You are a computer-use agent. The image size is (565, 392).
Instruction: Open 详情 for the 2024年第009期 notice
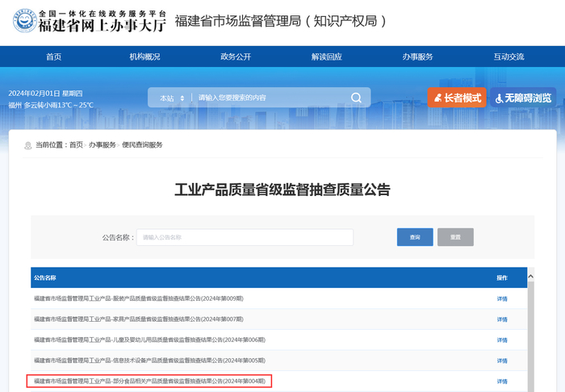coord(502,298)
